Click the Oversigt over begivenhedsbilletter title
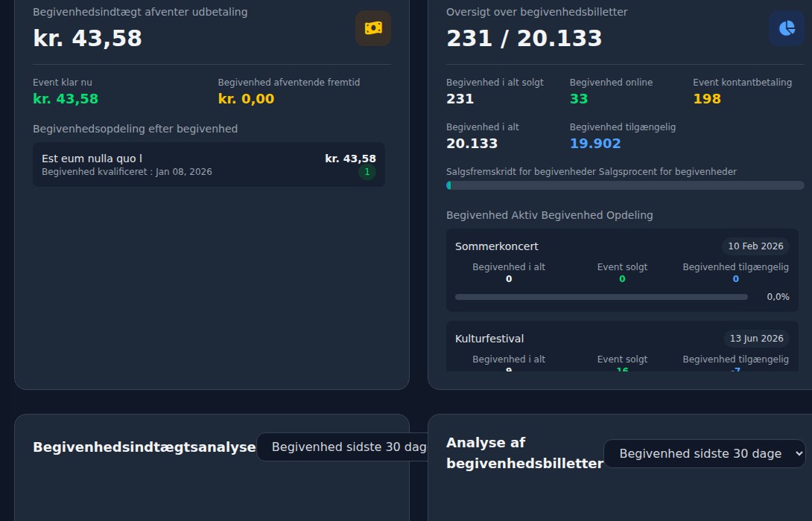812x521 pixels. [536, 12]
